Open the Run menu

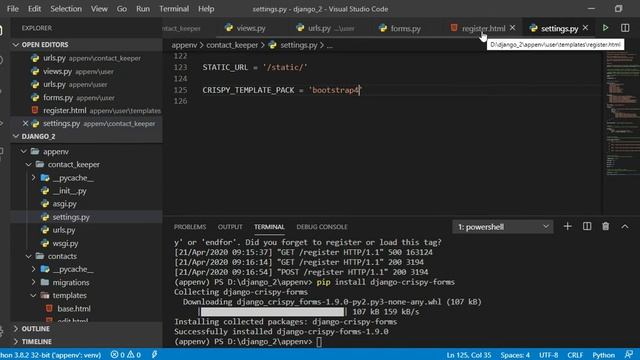143,9
